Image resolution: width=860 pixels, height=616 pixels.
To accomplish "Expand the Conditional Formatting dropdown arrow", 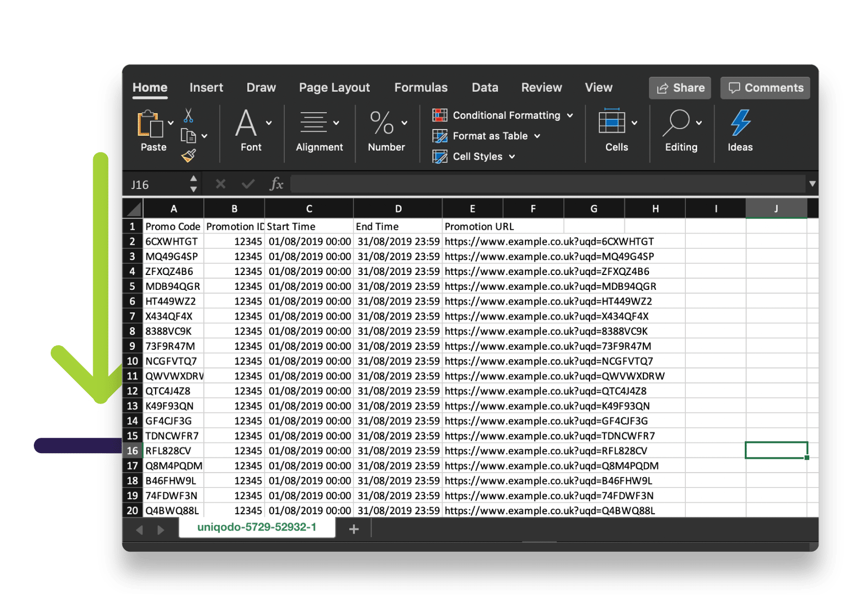I will point(570,116).
